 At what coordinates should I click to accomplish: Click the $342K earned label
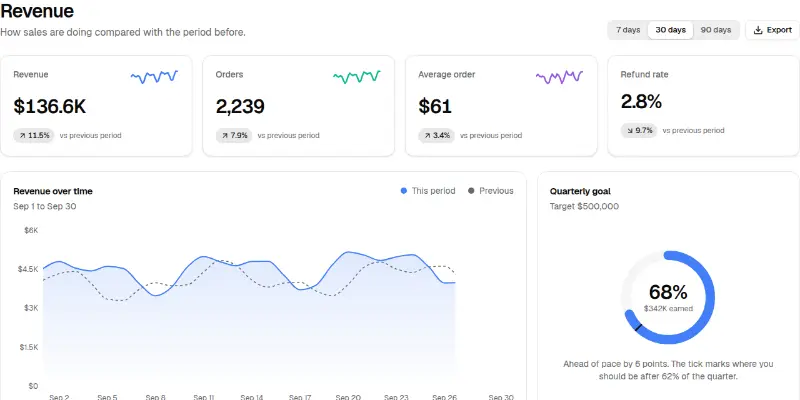(x=668, y=309)
